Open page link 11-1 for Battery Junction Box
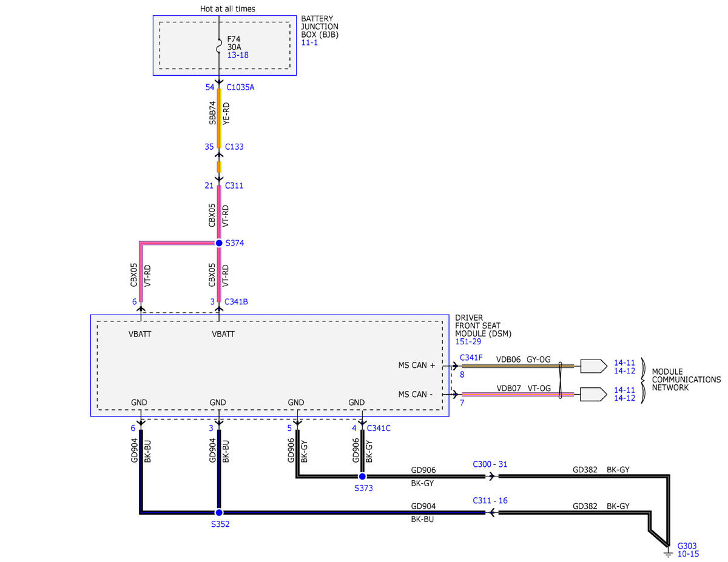Viewport: 728px width, 562px height. tap(309, 44)
